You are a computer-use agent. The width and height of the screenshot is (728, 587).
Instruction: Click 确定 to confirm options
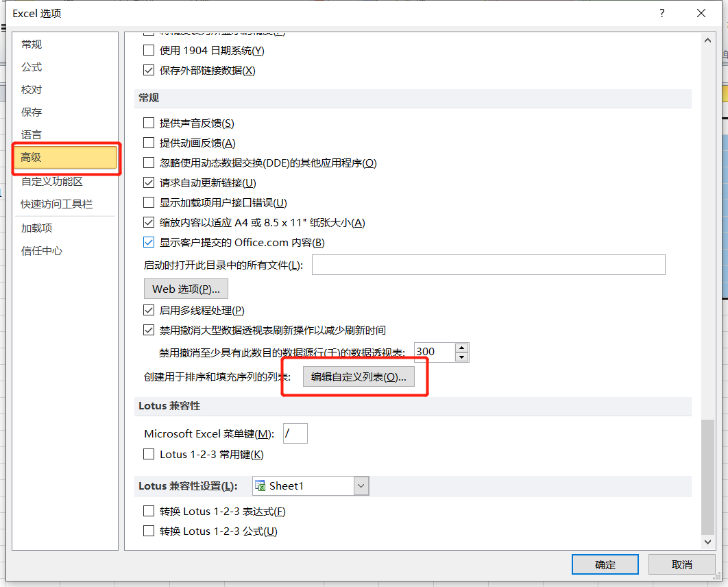coord(605,564)
